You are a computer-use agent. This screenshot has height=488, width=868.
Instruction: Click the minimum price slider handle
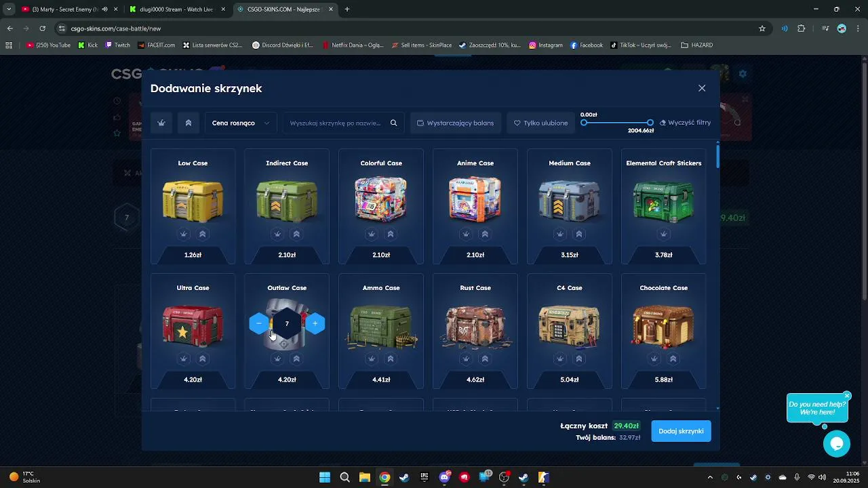coord(584,123)
